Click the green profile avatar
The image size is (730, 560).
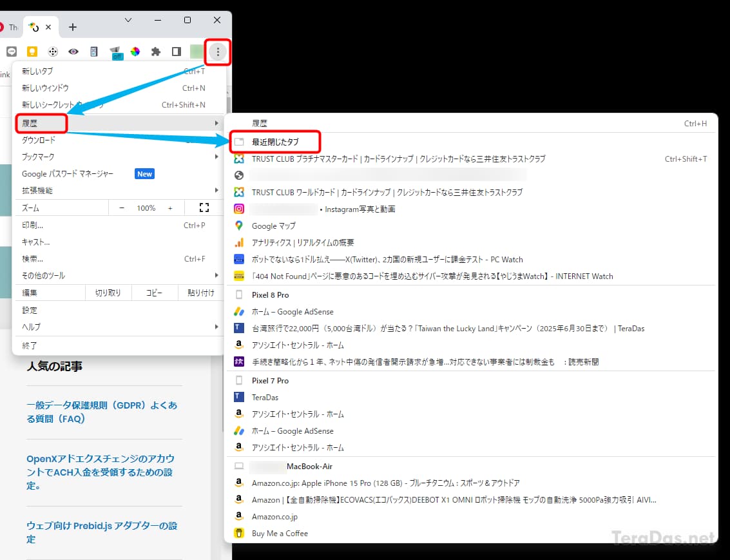click(197, 52)
